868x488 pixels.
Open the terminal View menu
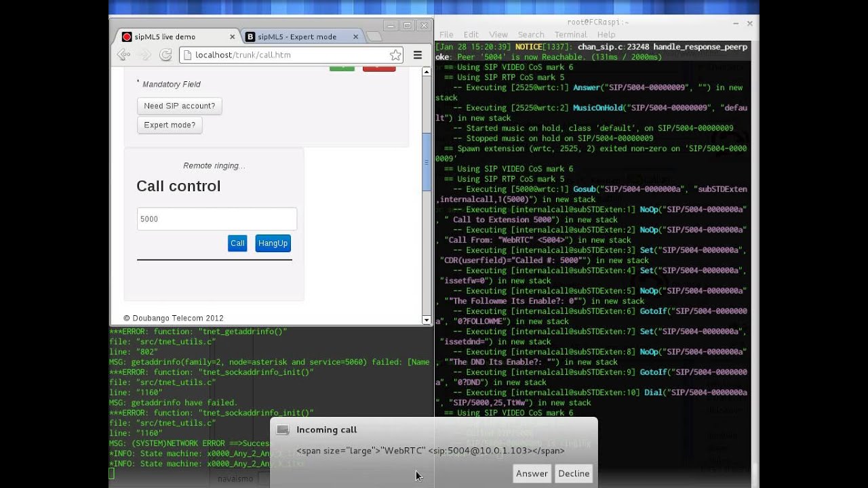pos(498,35)
